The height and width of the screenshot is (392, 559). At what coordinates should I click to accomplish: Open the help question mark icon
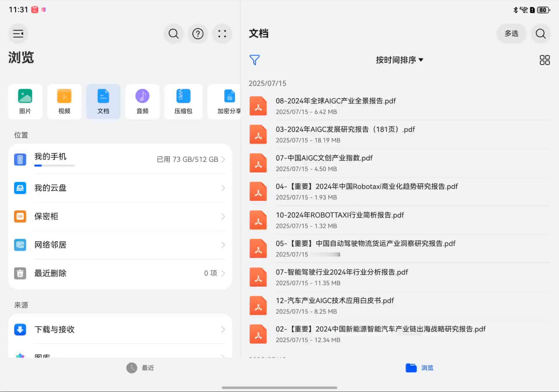(198, 34)
